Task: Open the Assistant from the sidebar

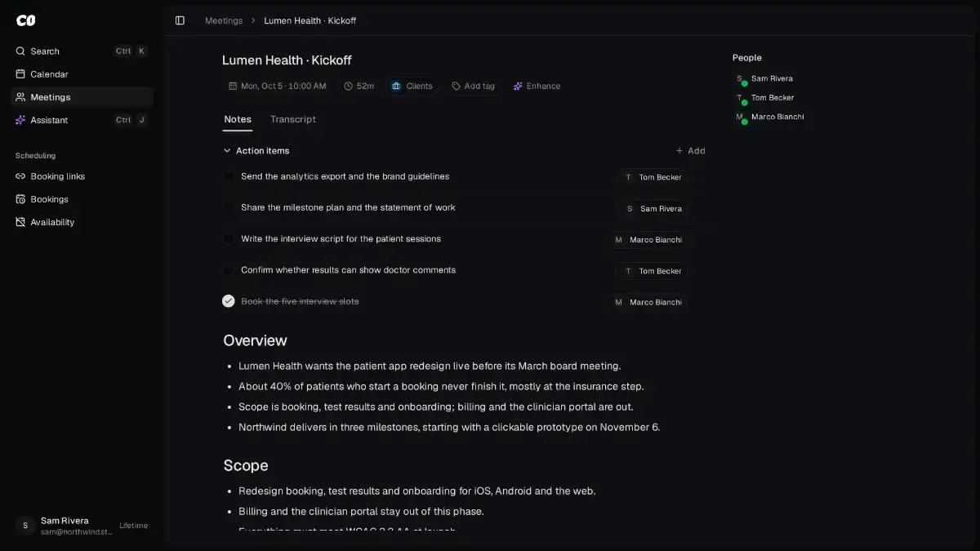Action: coord(82,120)
